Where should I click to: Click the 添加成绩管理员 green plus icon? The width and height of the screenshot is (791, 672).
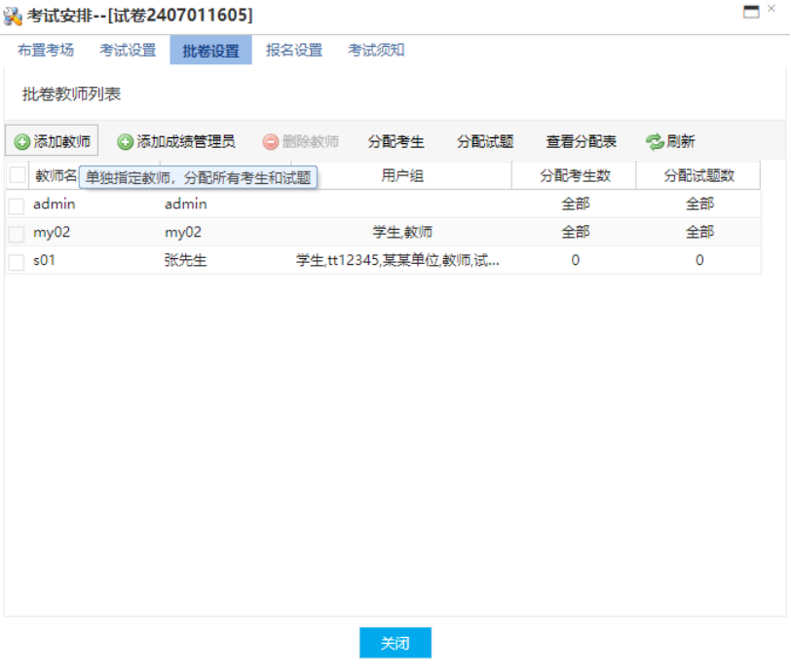pyautogui.click(x=126, y=142)
